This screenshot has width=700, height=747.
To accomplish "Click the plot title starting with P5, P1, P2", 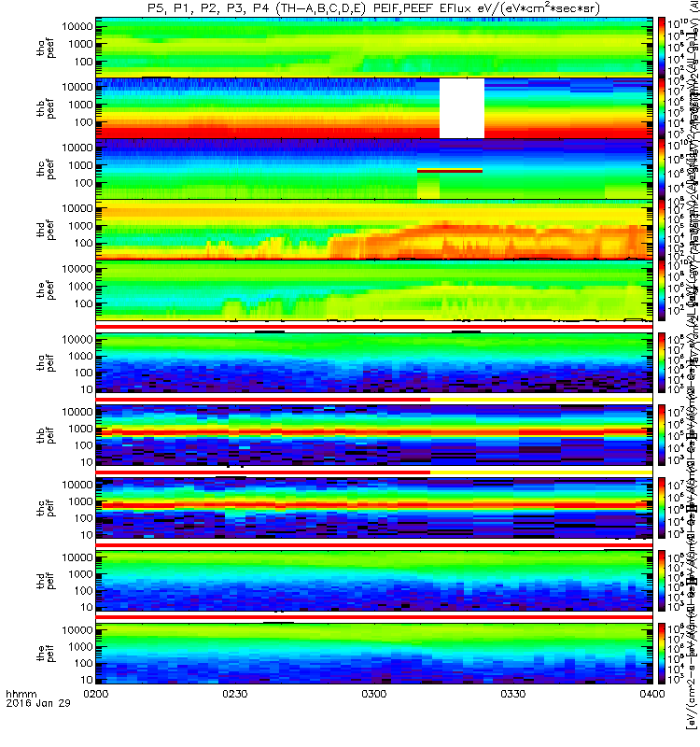I will 374,8.
